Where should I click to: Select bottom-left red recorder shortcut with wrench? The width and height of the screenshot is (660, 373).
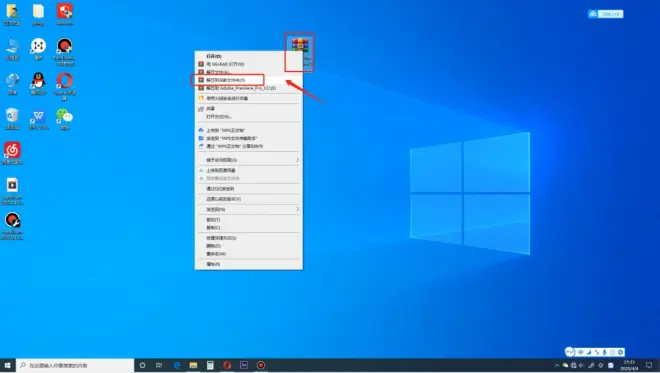pos(12,226)
